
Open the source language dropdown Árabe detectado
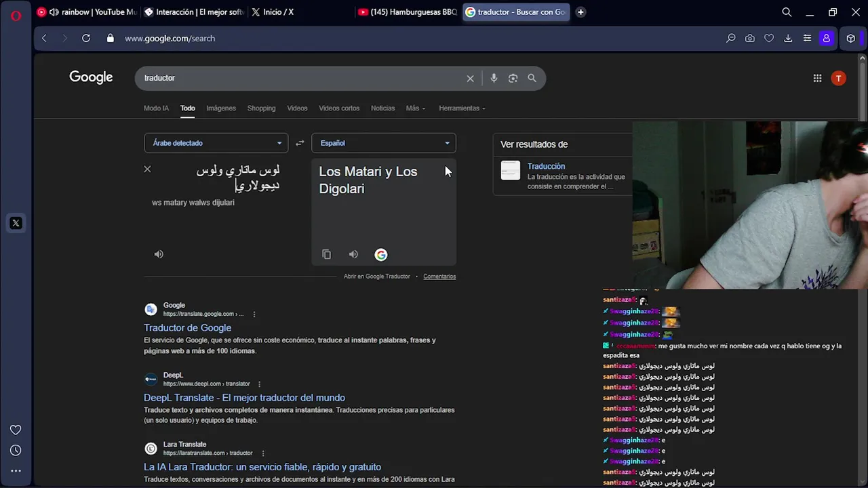[x=216, y=143]
